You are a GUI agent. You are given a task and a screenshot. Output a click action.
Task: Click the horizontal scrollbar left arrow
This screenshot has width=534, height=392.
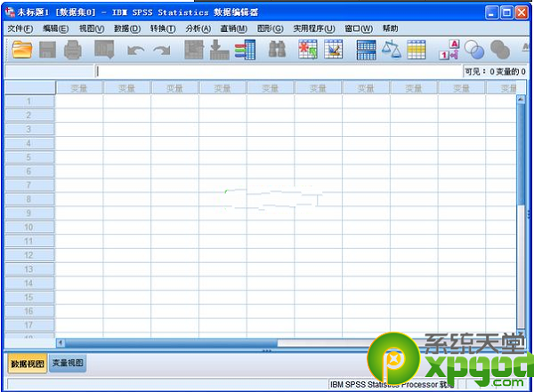pyautogui.click(x=61, y=342)
